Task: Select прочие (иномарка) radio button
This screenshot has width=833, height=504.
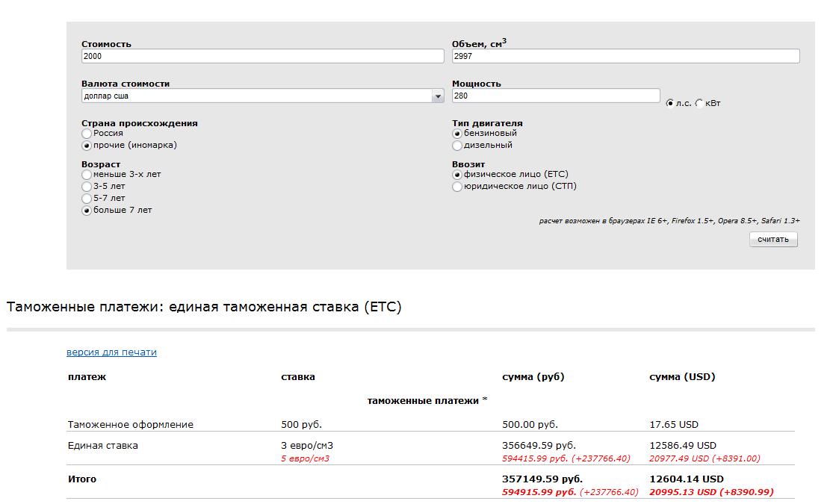Action: click(87, 146)
